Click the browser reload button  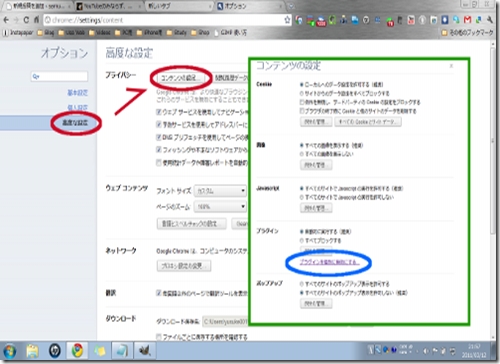[x=26, y=20]
